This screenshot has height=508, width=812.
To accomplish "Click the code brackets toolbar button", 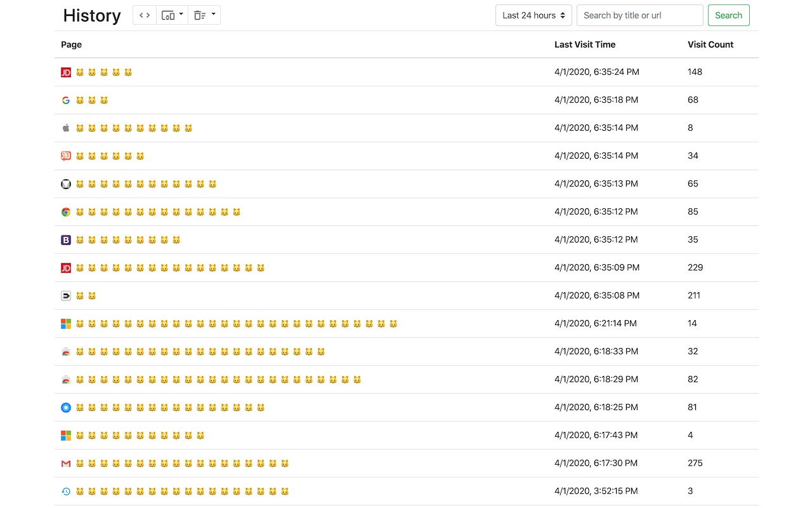I will pos(145,15).
